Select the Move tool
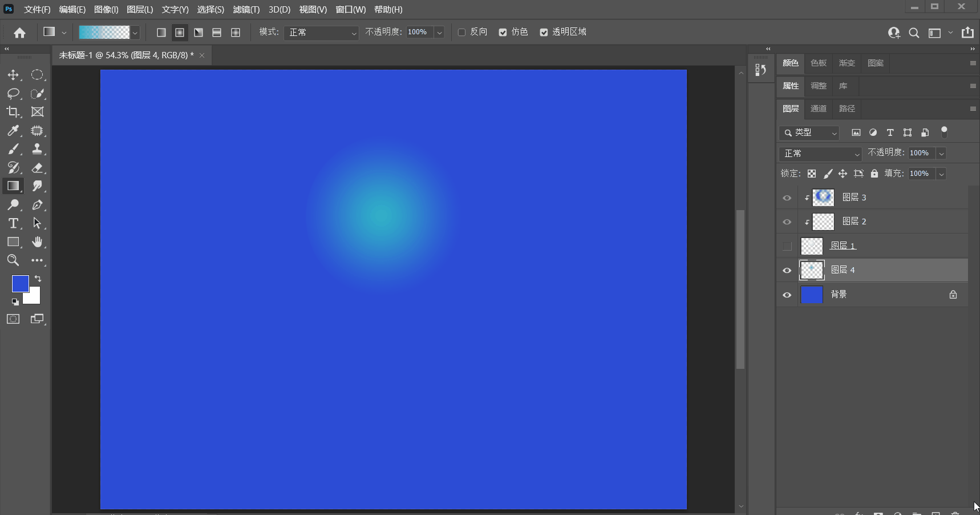The height and width of the screenshot is (515, 980). (13, 75)
